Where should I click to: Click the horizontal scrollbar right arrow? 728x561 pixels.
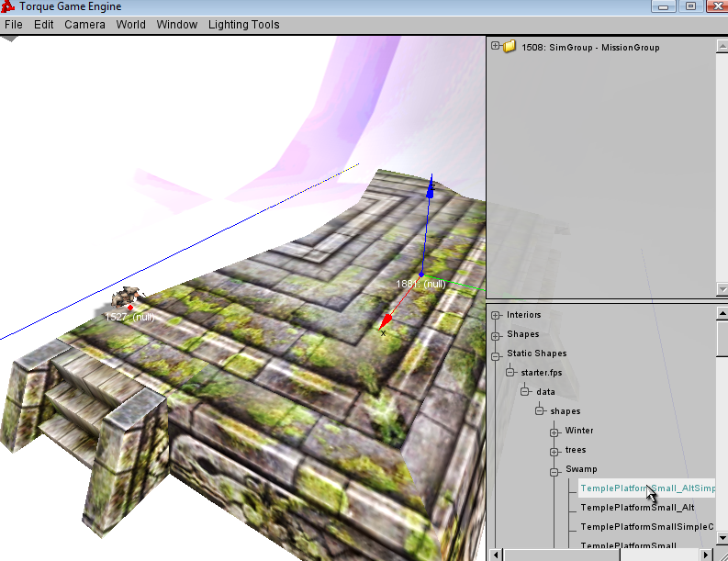coord(705,555)
